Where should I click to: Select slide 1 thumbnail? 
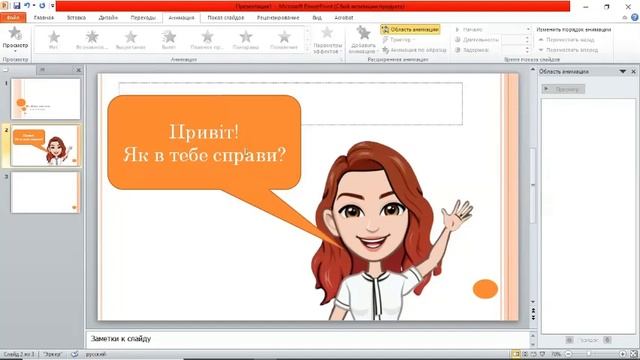point(46,99)
